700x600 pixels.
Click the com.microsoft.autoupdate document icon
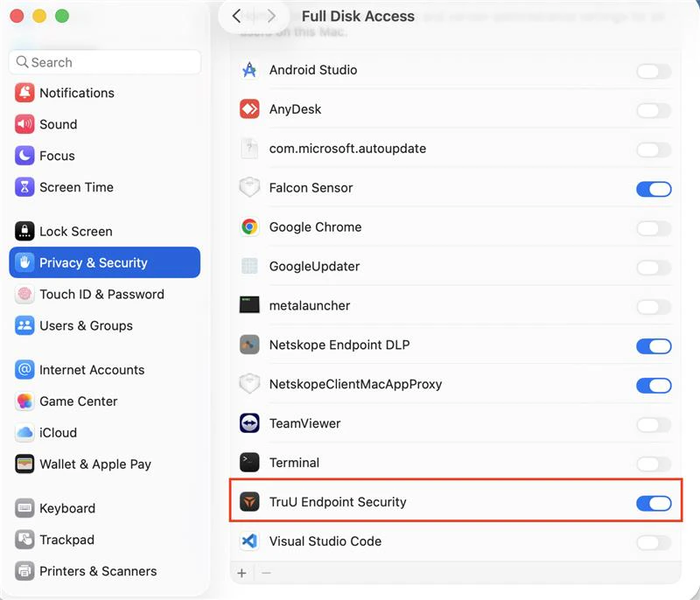pyautogui.click(x=249, y=148)
